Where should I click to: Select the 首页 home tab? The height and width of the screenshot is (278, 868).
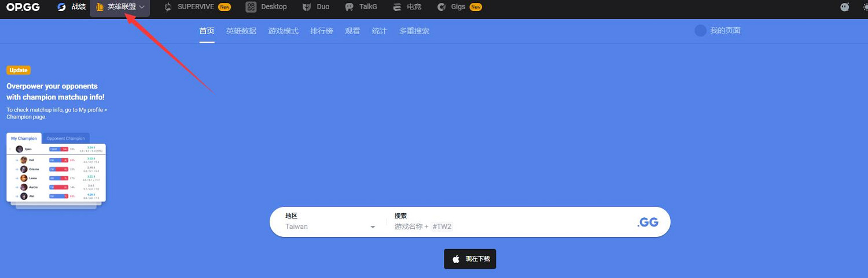point(207,31)
